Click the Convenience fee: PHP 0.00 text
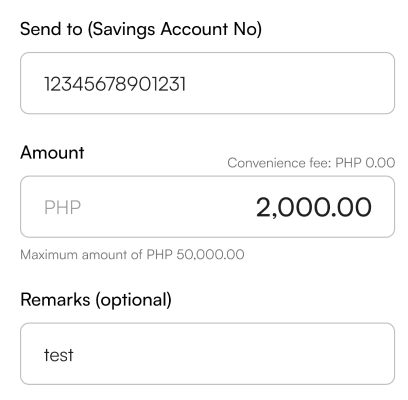408x400 pixels. click(x=311, y=163)
